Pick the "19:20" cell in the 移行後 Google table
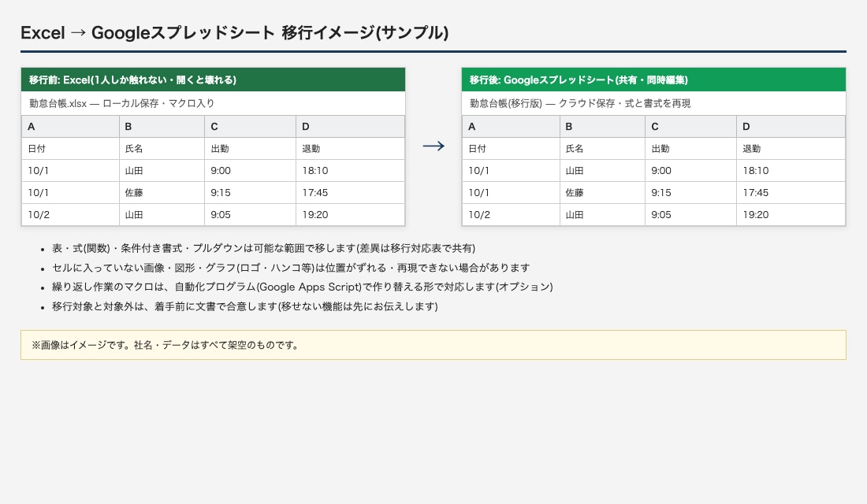 click(x=791, y=215)
